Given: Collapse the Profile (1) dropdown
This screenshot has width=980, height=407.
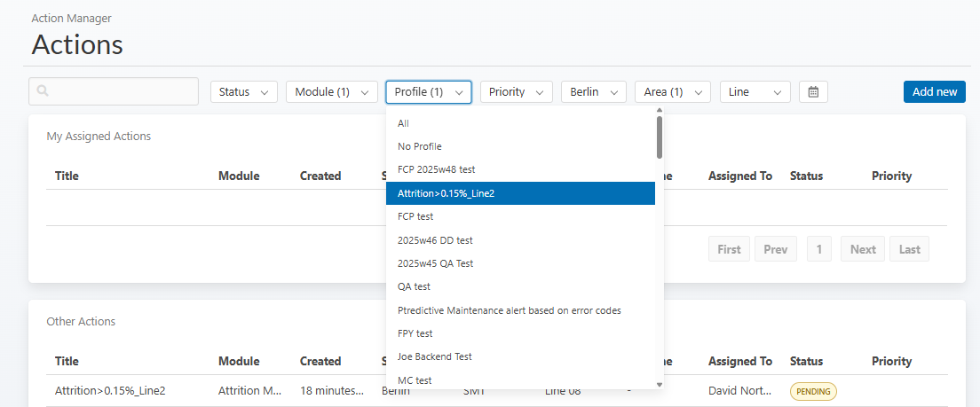Looking at the screenshot, I should (x=428, y=92).
